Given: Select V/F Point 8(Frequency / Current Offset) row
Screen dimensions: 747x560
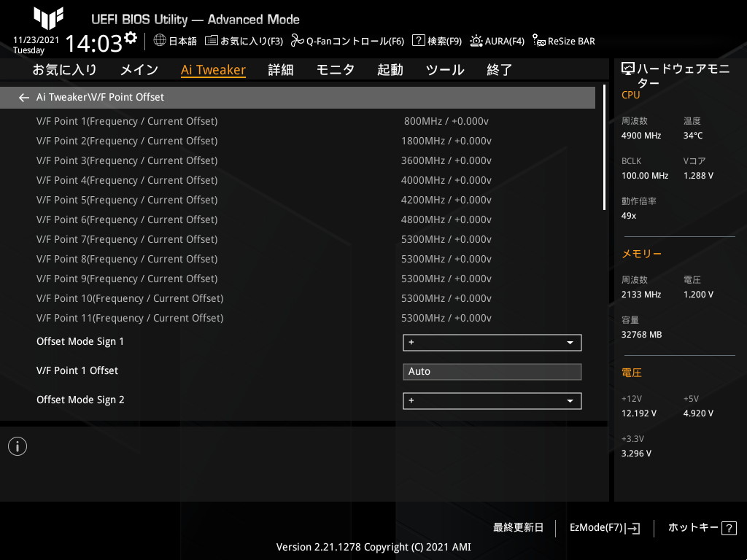Looking at the screenshot, I should click(298, 259).
